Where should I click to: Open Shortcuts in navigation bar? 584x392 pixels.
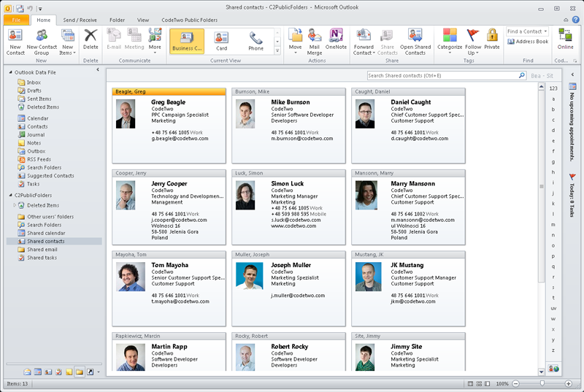tap(90, 372)
